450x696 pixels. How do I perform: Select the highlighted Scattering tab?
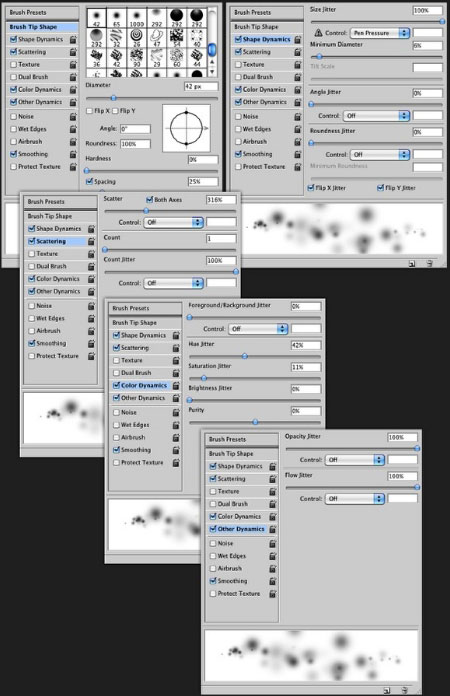pyautogui.click(x=55, y=241)
